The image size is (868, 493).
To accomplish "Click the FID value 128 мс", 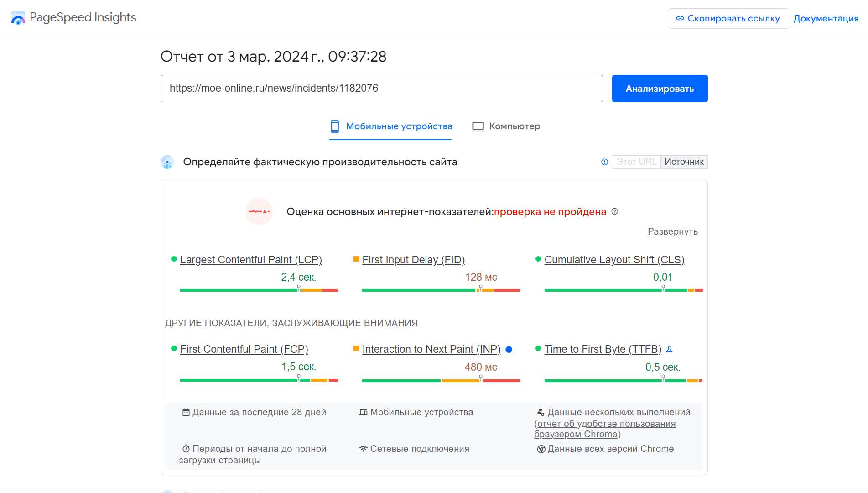I will (x=481, y=277).
